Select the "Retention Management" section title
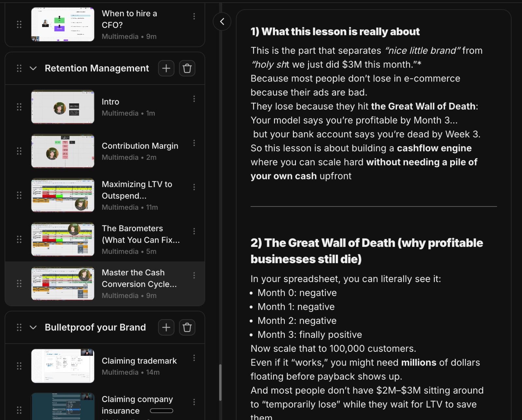 [x=97, y=68]
